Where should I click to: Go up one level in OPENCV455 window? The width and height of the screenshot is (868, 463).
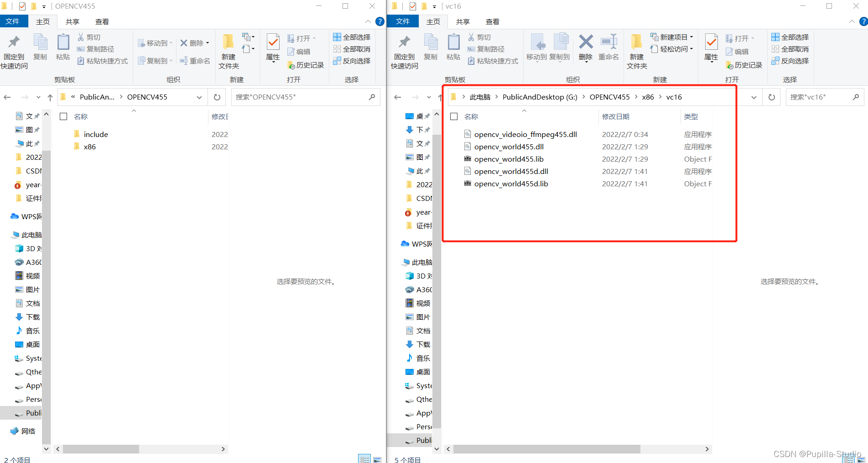pos(50,97)
